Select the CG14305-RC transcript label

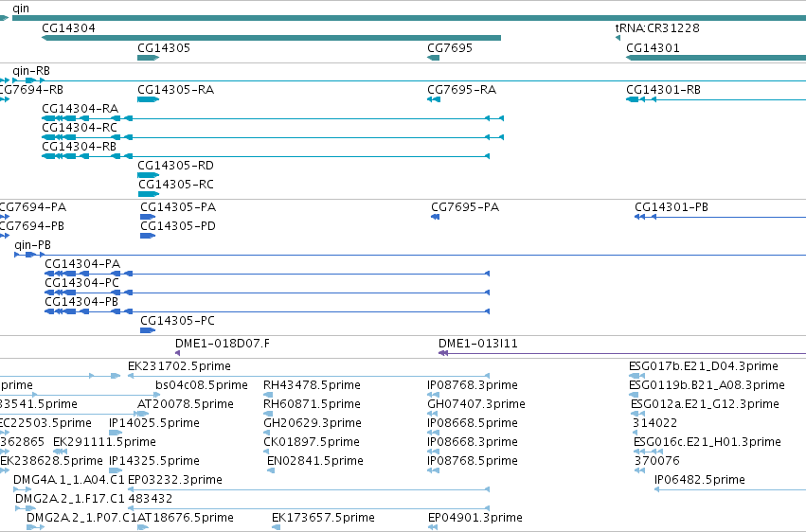point(176,185)
